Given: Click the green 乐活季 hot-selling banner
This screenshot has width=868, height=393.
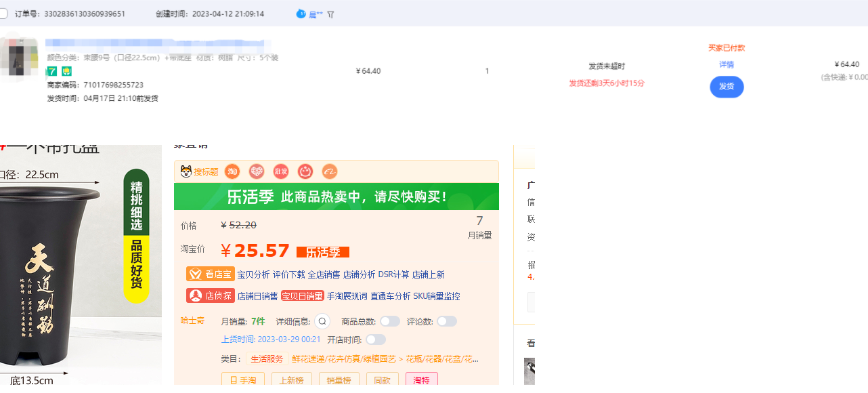Looking at the screenshot, I should (337, 196).
